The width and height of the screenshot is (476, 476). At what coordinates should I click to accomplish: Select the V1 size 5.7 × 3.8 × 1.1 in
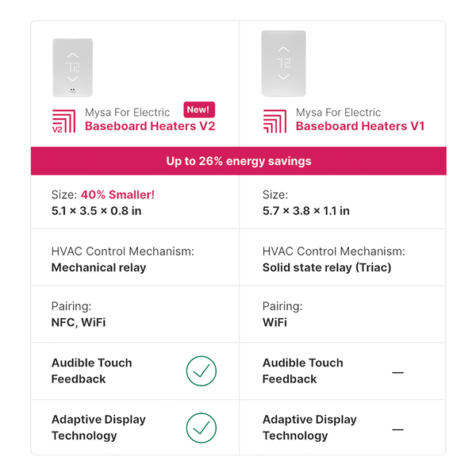click(x=305, y=211)
